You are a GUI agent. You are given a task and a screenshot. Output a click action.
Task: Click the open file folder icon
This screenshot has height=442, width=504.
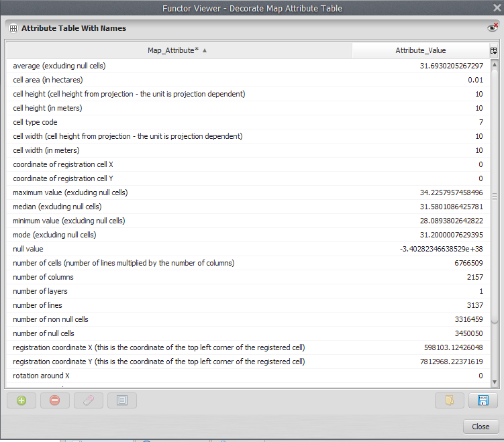click(x=449, y=400)
